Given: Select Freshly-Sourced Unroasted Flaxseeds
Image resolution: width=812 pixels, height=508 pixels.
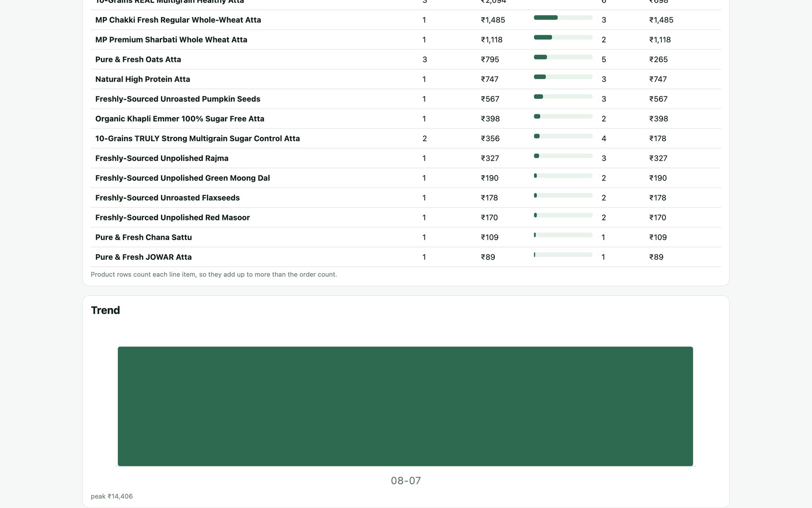Looking at the screenshot, I should click(x=167, y=198).
